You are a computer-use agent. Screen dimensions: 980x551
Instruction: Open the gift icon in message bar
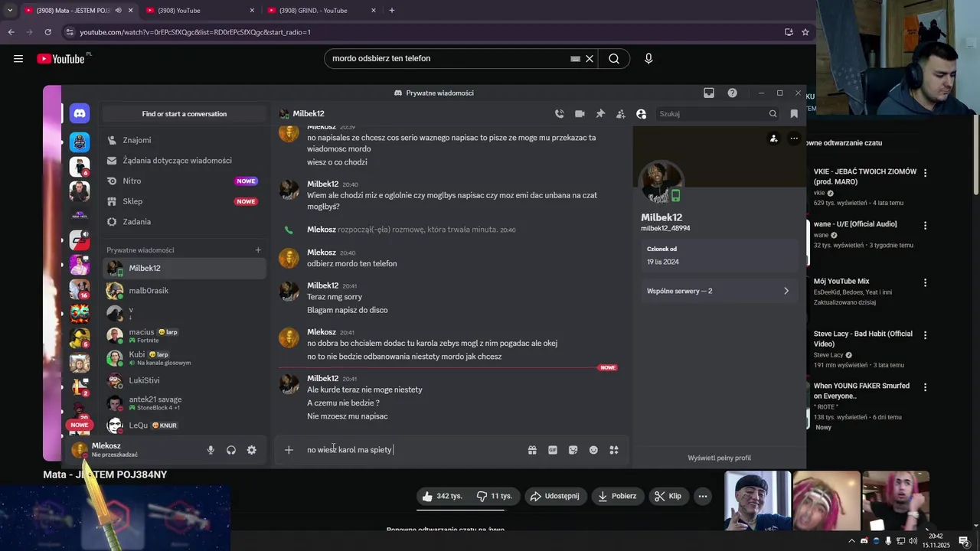pyautogui.click(x=532, y=450)
